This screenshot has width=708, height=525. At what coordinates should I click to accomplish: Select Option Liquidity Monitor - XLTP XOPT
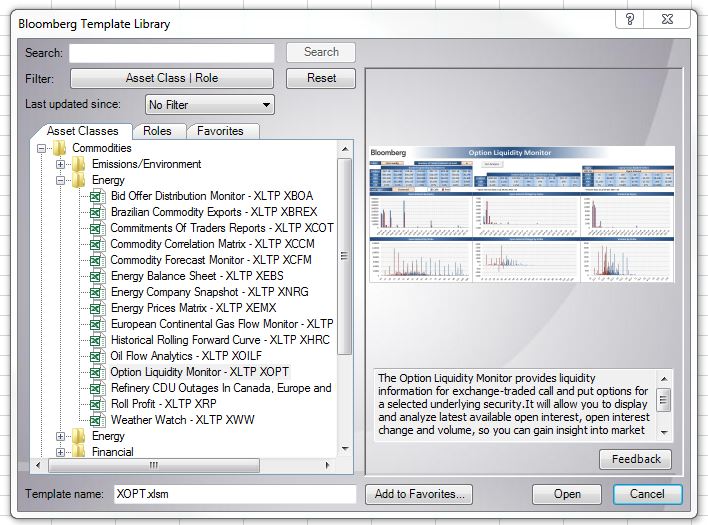[191, 372]
